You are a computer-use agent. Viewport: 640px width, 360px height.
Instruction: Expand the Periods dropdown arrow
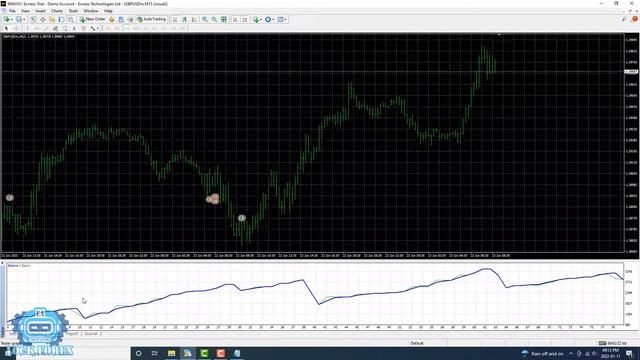(x=273, y=20)
